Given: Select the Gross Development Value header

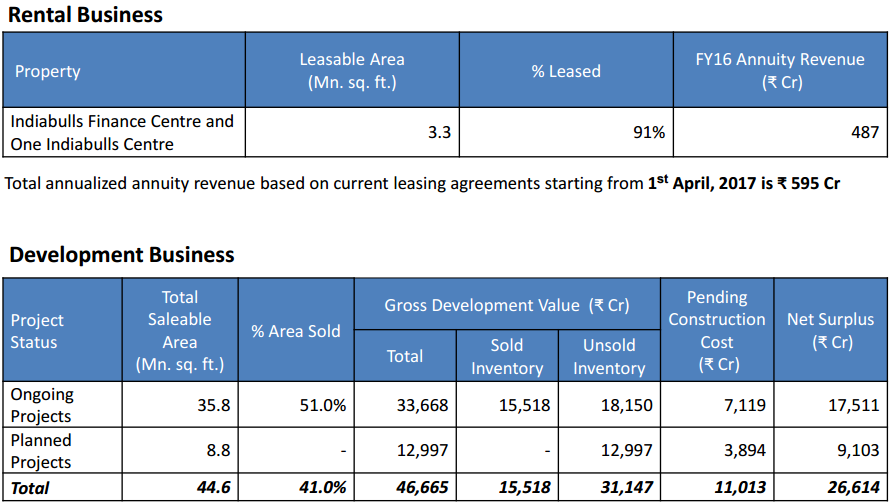Looking at the screenshot, I should pyautogui.click(x=507, y=305).
